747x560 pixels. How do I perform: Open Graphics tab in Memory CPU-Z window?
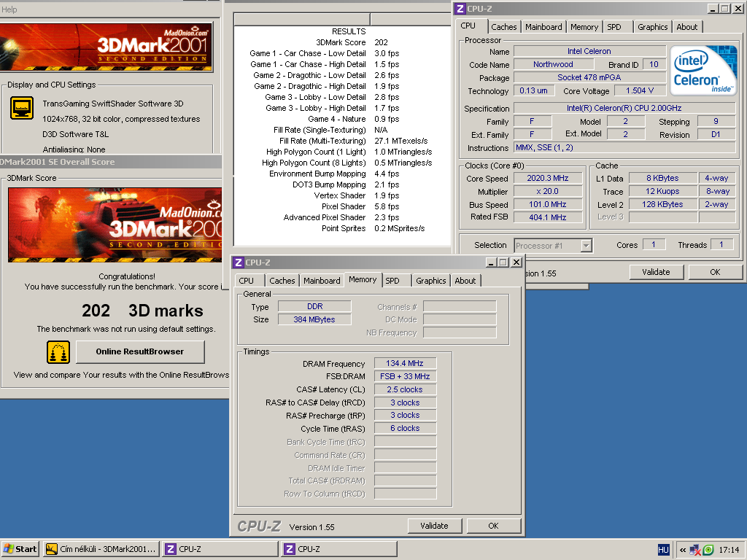coord(430,281)
